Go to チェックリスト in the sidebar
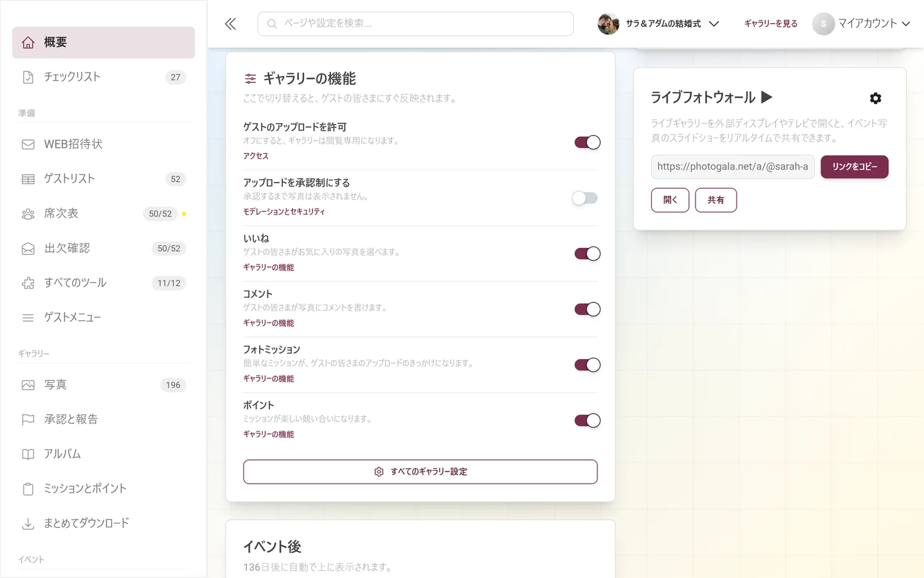Viewport: 924px width, 578px height. (103, 77)
